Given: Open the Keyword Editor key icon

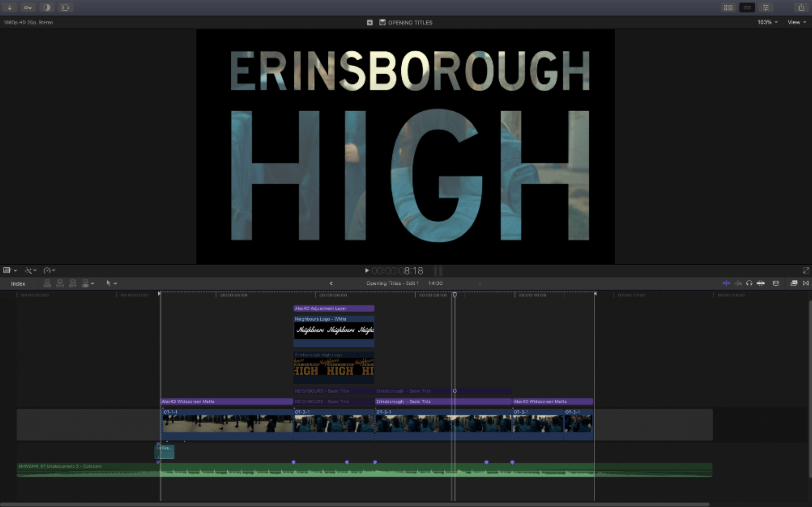Looking at the screenshot, I should tap(28, 8).
